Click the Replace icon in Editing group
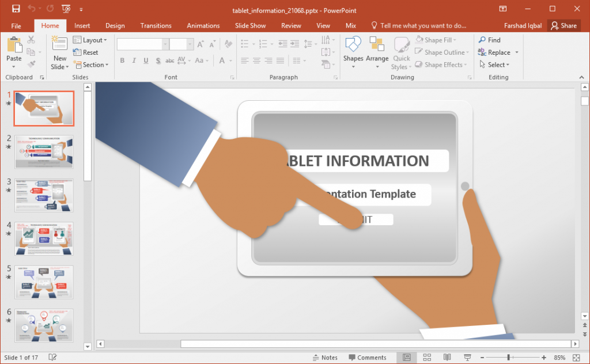The width and height of the screenshot is (590, 364). (497, 52)
